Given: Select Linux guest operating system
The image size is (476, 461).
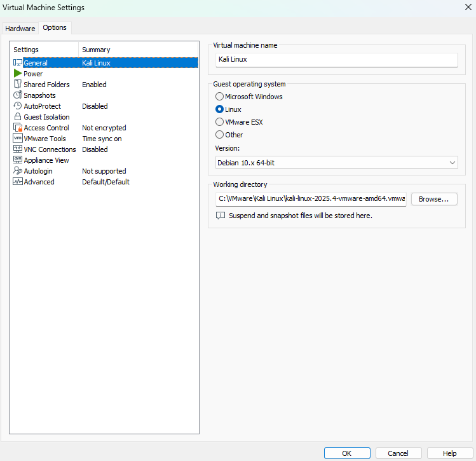Looking at the screenshot, I should click(x=219, y=109).
